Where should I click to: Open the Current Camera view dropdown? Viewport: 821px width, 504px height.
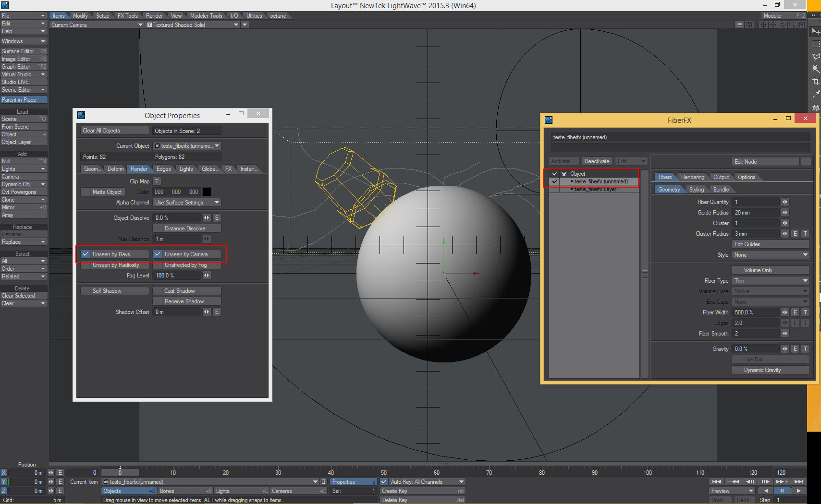tap(97, 25)
